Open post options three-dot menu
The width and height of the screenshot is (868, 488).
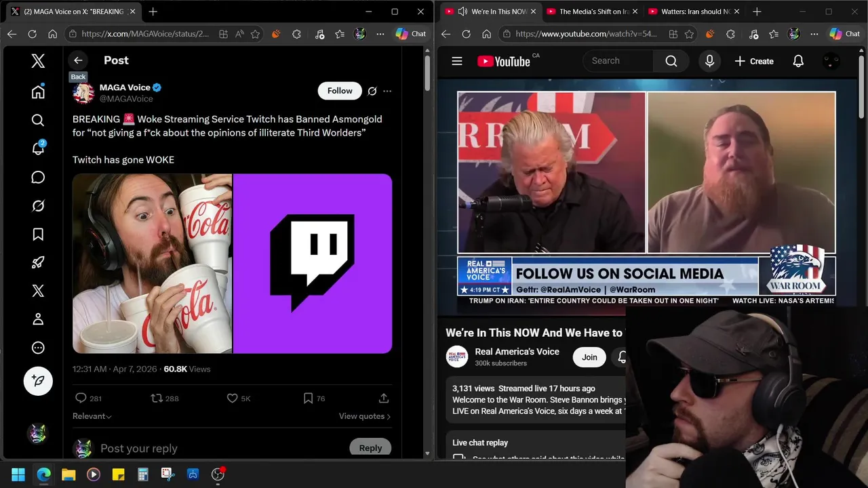(387, 91)
